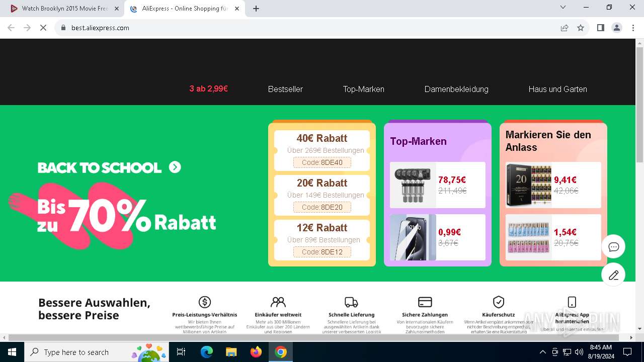
Task: Open the Chrome profile avatar
Action: [617, 28]
